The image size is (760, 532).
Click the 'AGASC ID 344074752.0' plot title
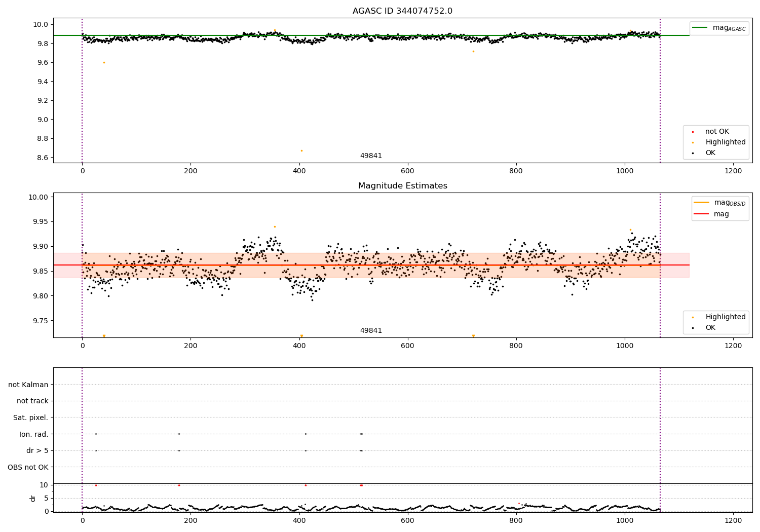tap(402, 11)
